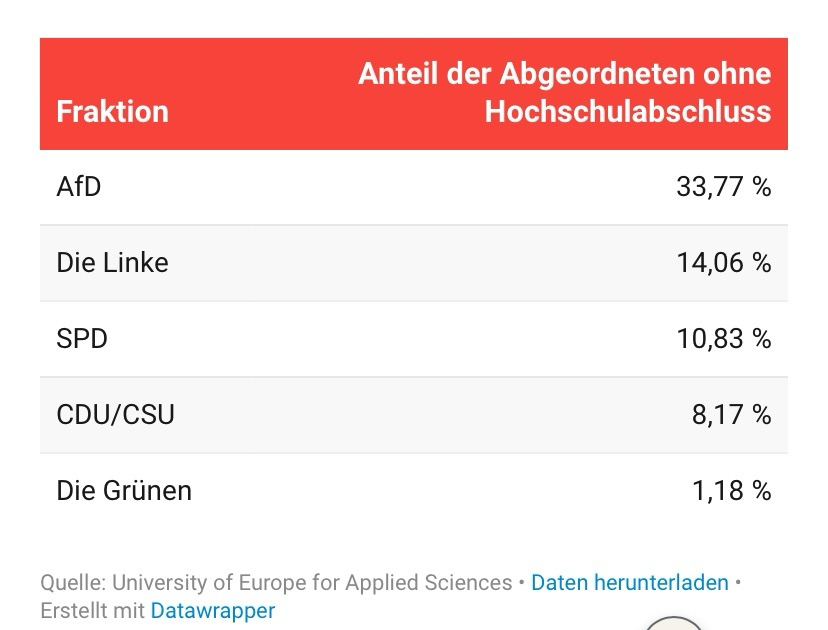Screen dimensions: 828x630
Task: Click the 'Quelle:' label in the footer
Action: [x=73, y=582]
